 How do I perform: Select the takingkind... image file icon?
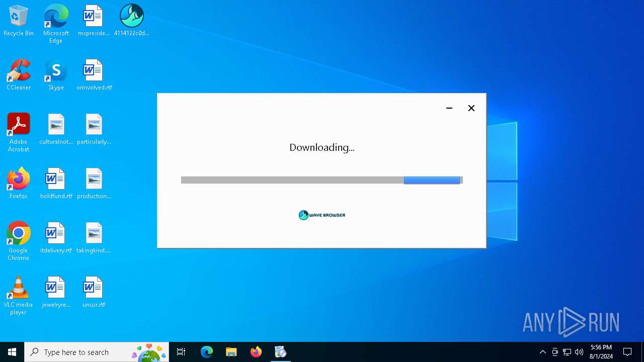(x=94, y=238)
